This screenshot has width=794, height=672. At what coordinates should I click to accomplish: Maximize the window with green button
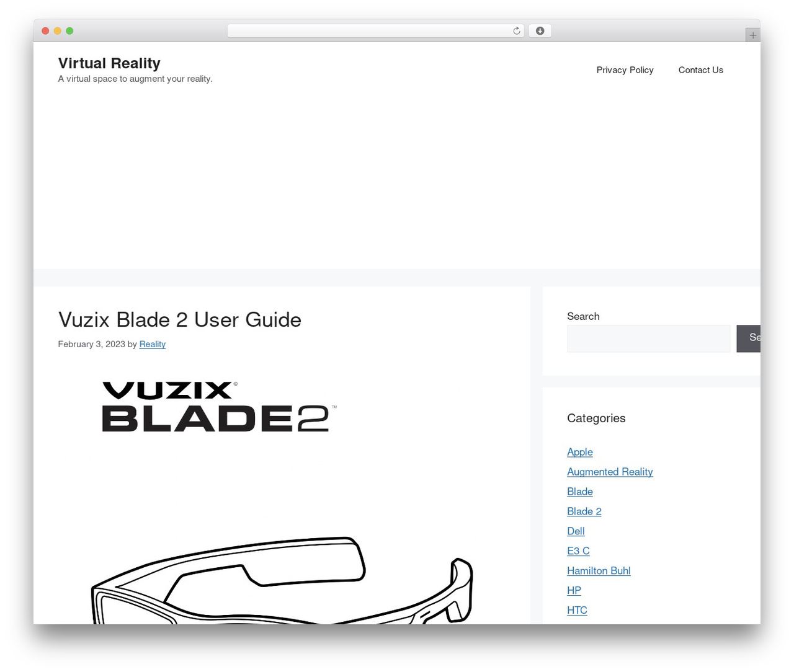[69, 31]
